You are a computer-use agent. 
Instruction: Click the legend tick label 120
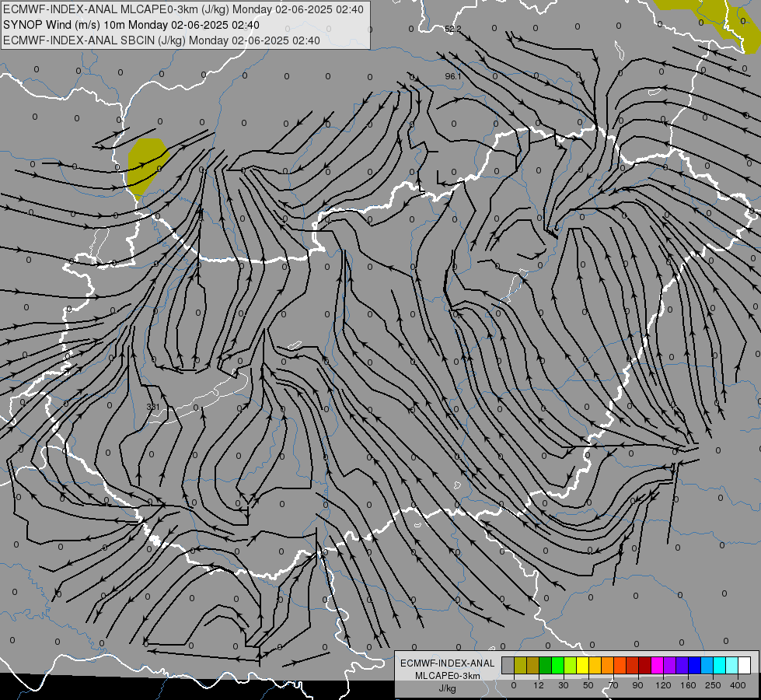tap(664, 685)
